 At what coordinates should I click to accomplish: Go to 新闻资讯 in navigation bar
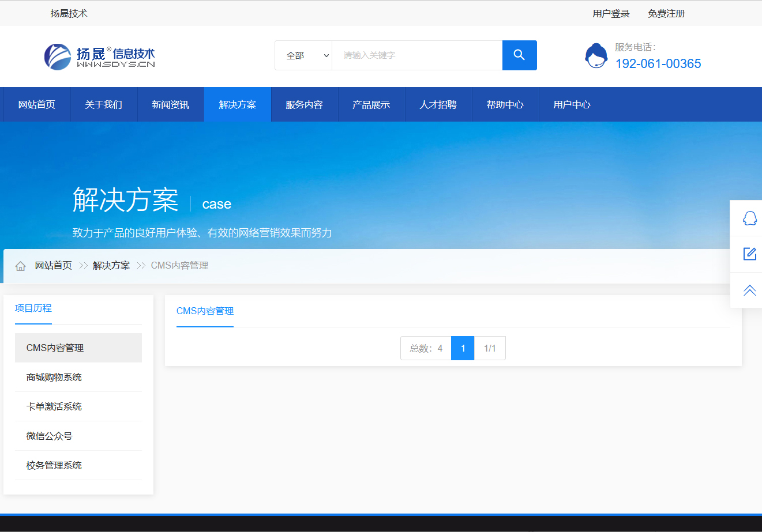(x=171, y=104)
